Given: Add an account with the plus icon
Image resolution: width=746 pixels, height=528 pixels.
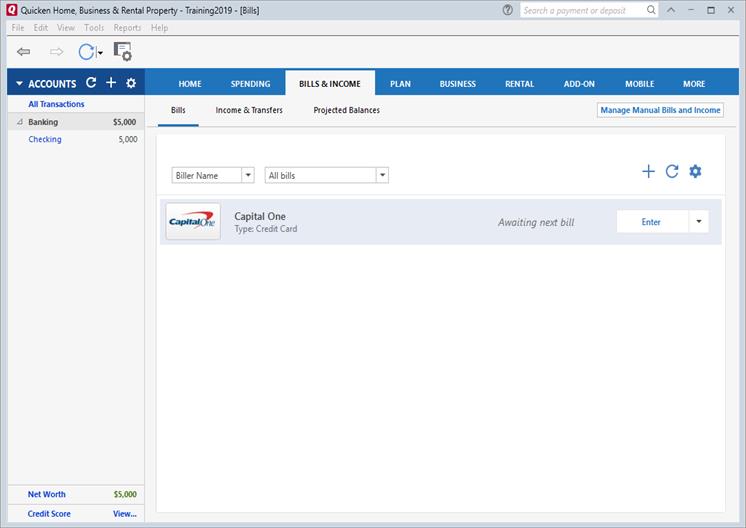Looking at the screenshot, I should [x=111, y=83].
